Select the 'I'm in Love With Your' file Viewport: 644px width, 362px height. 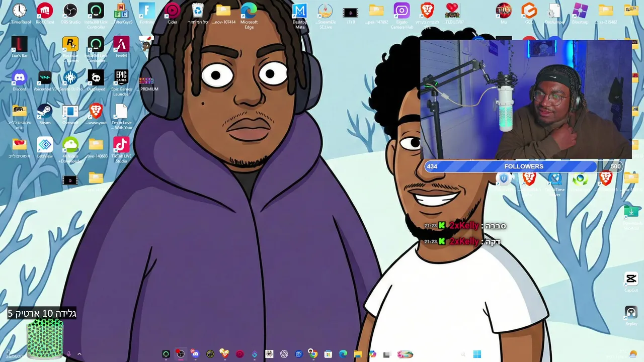pyautogui.click(x=121, y=117)
